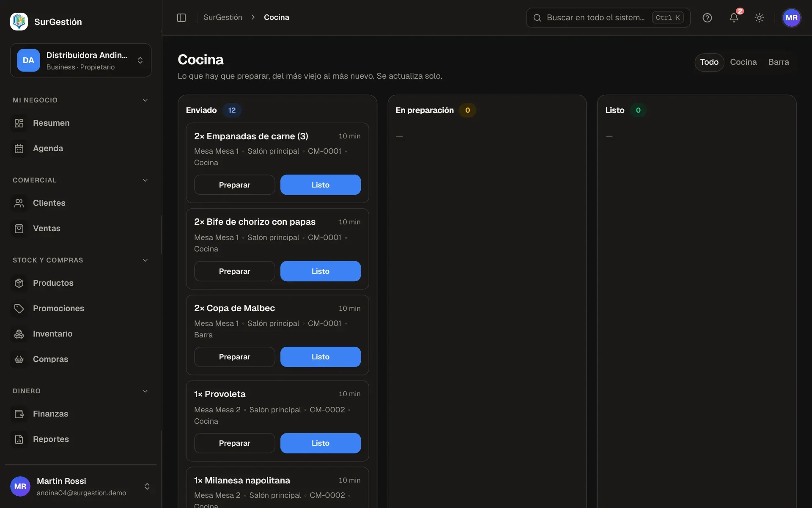Expand Martín Rossi account menu
Viewport: 812px width, 508px height.
(x=80, y=486)
